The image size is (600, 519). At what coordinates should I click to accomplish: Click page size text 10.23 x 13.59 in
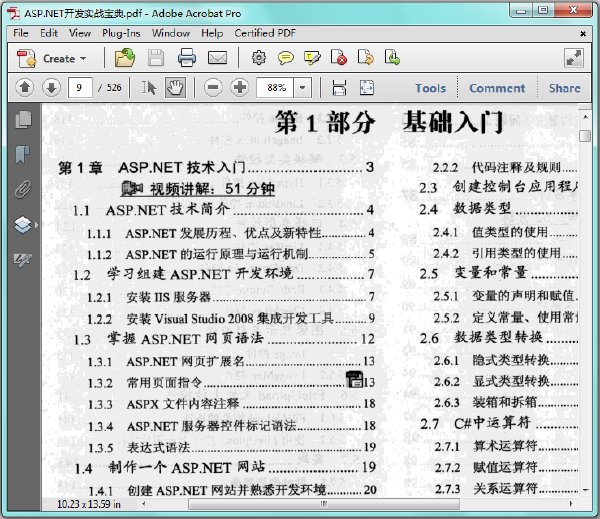[89, 504]
